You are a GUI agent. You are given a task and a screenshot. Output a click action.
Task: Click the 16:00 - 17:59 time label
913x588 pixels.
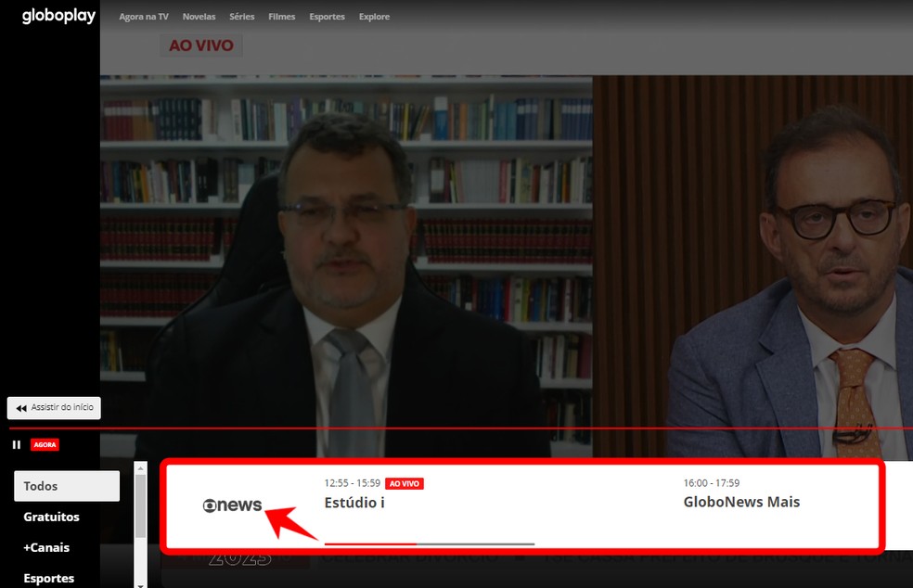(712, 483)
